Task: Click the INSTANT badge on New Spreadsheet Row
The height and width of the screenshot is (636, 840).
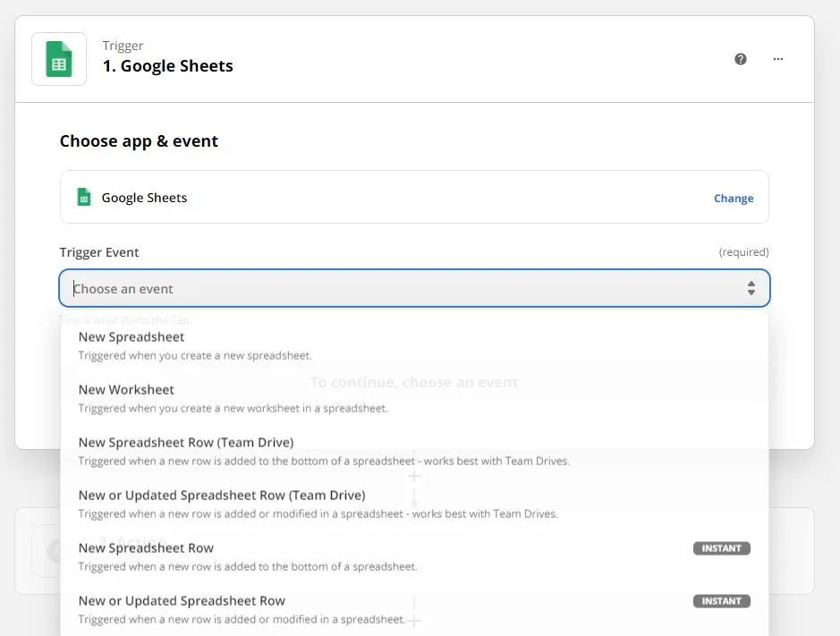Action: (x=721, y=548)
